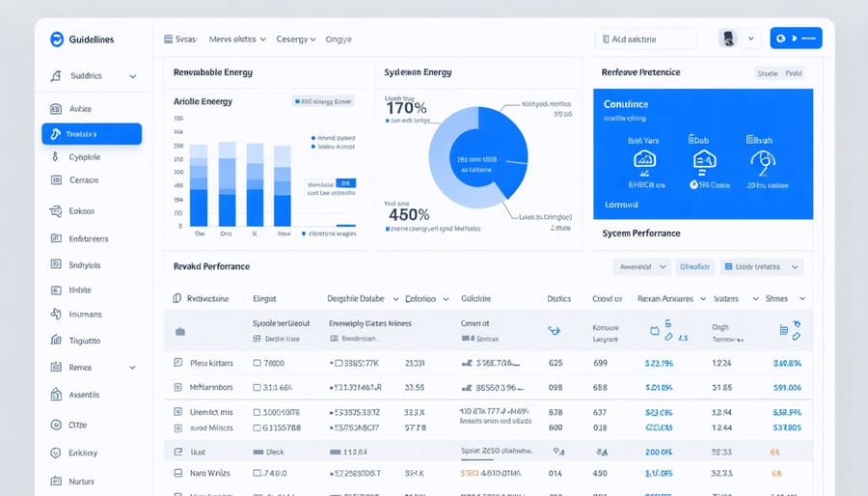Click the Cerracre sidebar icon
Screen dimensions: 868x496
[x=55, y=180]
